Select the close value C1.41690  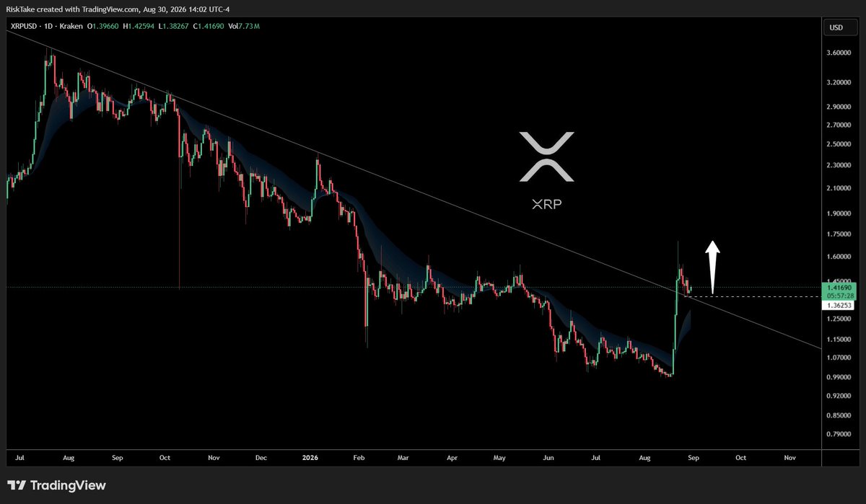click(209, 26)
